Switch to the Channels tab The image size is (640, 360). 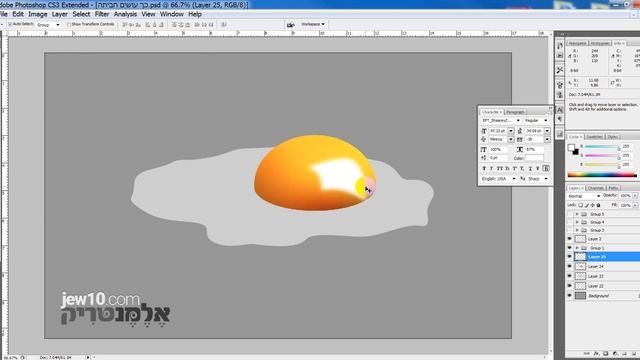pyautogui.click(x=596, y=188)
